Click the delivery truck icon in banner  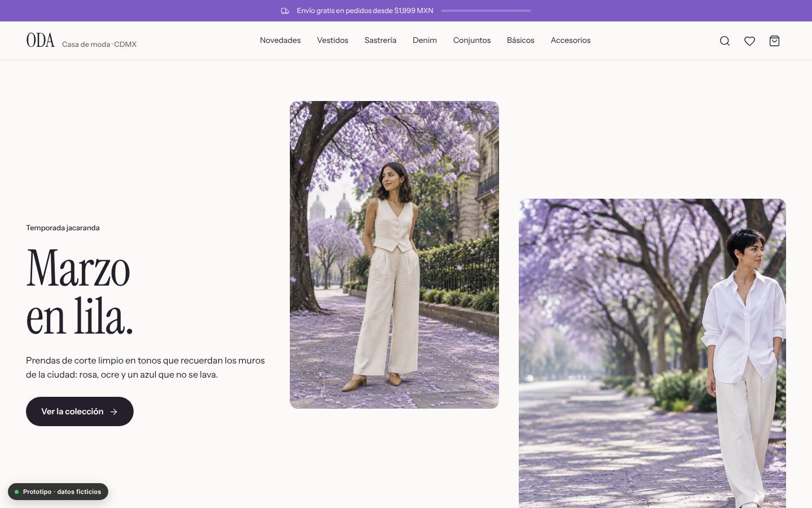(285, 11)
